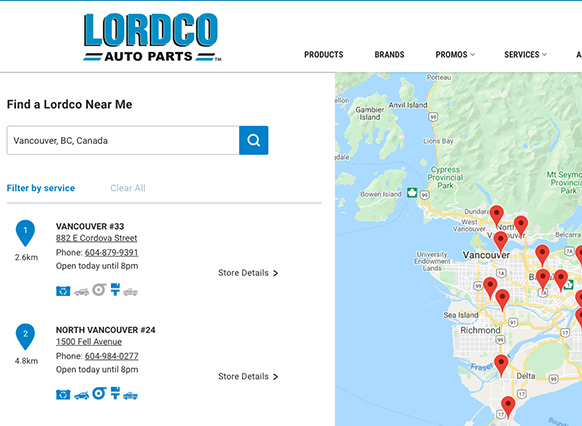Expand the Promos menu chevron
Image resolution: width=582 pixels, height=426 pixels.
click(473, 55)
